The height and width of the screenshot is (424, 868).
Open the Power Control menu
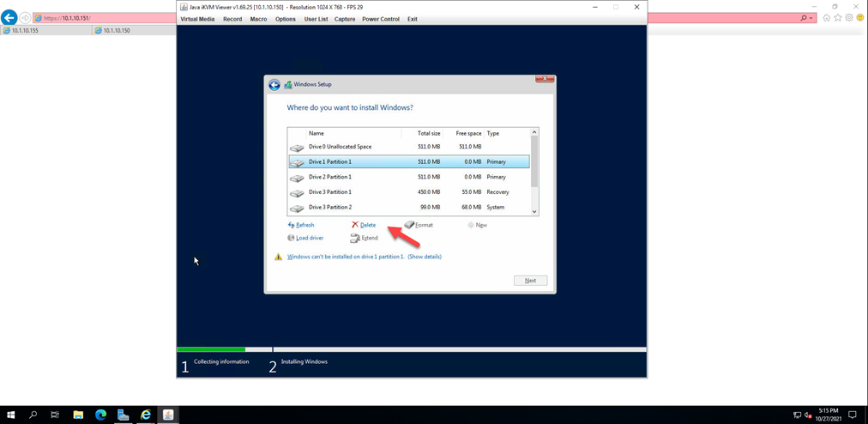click(x=381, y=19)
